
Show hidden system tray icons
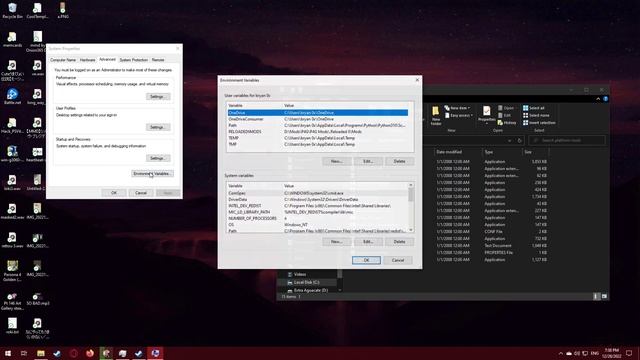[x=560, y=353]
